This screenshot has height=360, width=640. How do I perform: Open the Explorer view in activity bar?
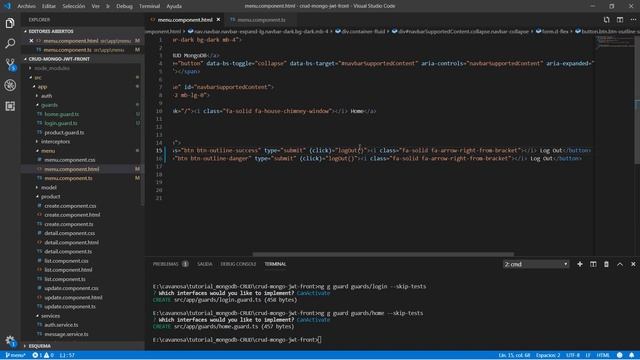click(10, 23)
